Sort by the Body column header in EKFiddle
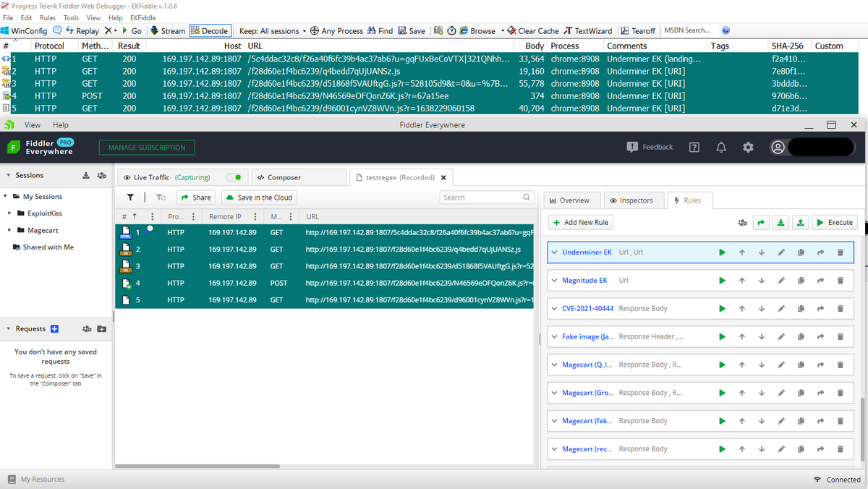This screenshot has width=868, height=489. (533, 46)
